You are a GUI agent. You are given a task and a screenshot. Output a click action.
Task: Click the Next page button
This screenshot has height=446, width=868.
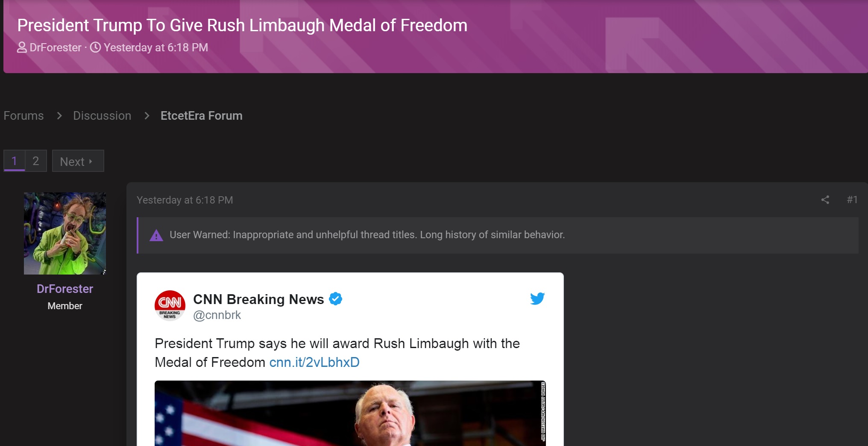point(78,161)
